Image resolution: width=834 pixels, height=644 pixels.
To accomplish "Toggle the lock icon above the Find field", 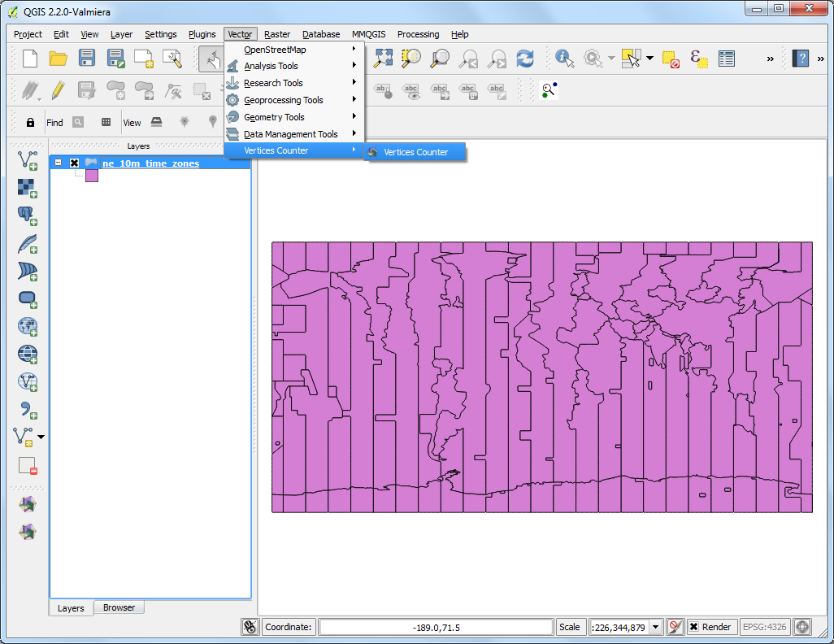I will point(29,121).
